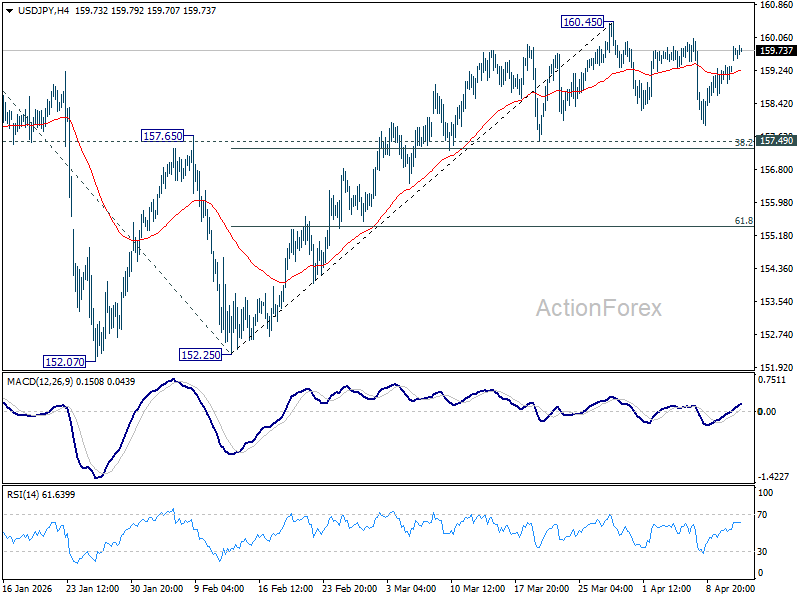Click the RSI oversold level 30
Viewport: 800px width, 600px height.
pyautogui.click(x=762, y=552)
